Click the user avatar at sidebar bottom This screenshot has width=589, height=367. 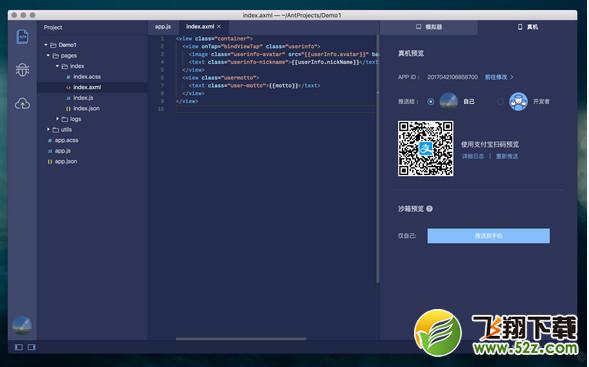click(x=22, y=325)
